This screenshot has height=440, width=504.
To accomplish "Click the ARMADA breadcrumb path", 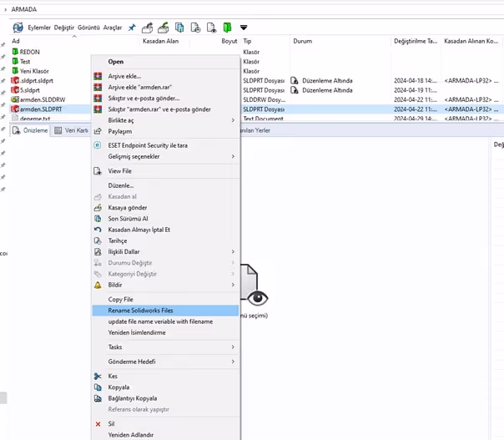I will click(24, 9).
